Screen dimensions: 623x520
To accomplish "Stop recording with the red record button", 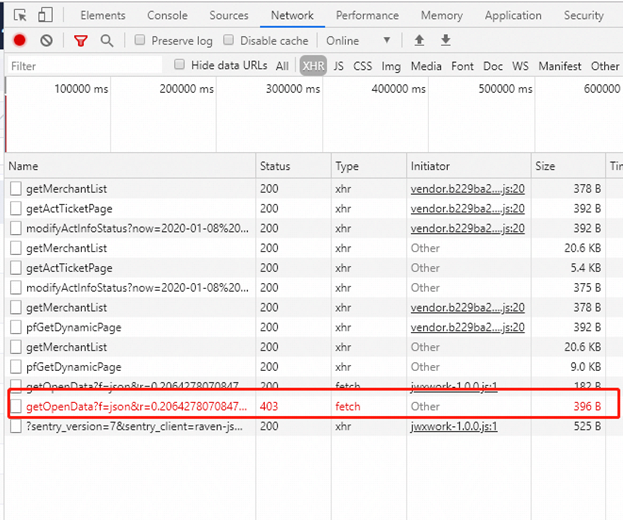I will tap(19, 40).
